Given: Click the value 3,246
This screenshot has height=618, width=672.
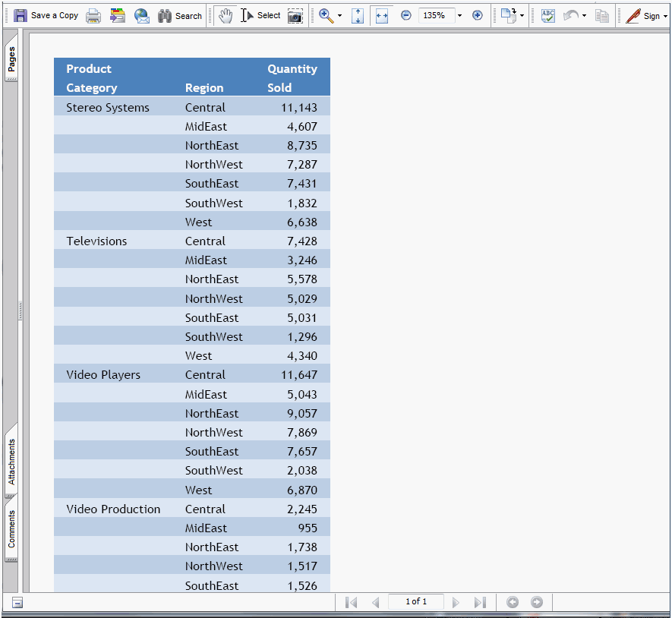Looking at the screenshot, I should [x=302, y=260].
